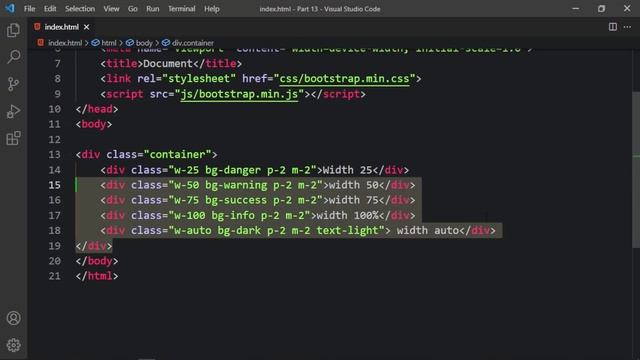Open the File menu
Viewport: 640px width, 360px height.
click(29, 9)
